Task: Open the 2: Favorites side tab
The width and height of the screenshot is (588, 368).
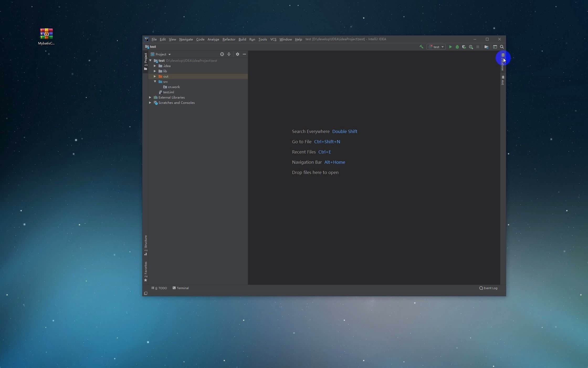Action: coord(146,272)
